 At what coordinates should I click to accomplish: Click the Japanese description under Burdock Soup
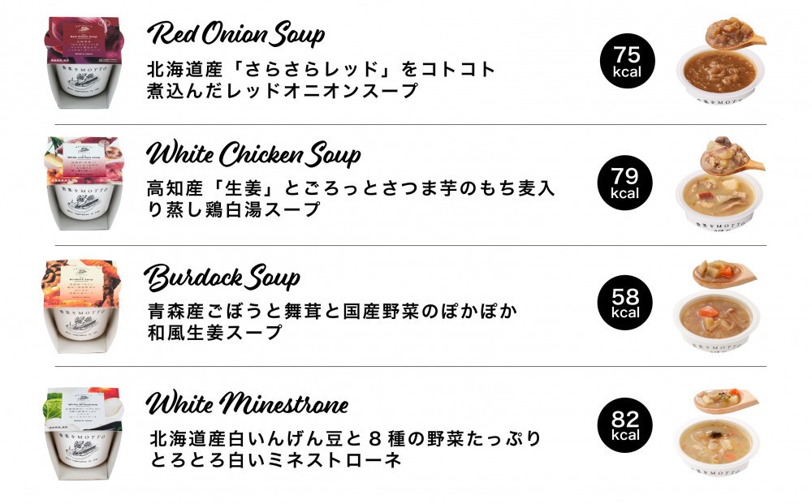coord(332,321)
